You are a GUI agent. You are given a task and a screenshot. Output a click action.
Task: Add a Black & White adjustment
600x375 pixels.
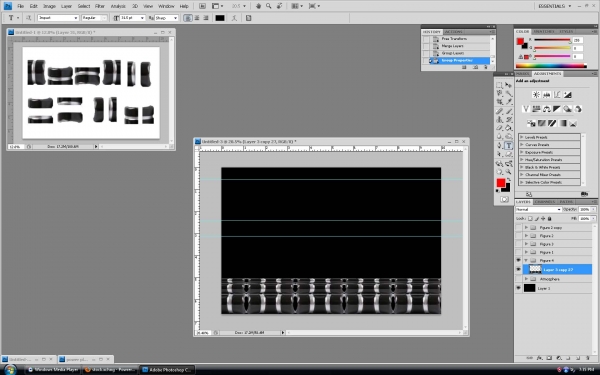557,109
